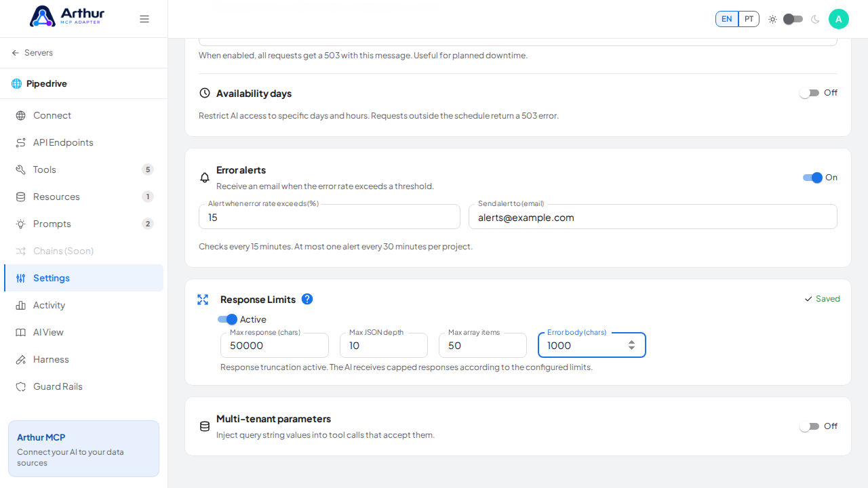
Task: Go to the Guard Rails page
Action: pyautogui.click(x=83, y=386)
